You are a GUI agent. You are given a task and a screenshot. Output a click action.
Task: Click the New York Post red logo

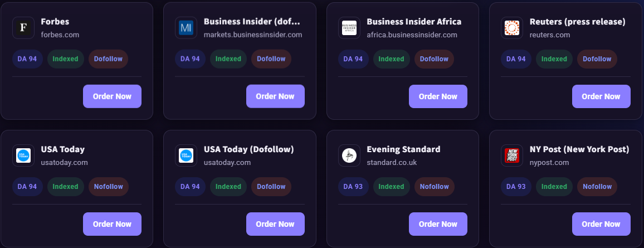[x=512, y=155]
